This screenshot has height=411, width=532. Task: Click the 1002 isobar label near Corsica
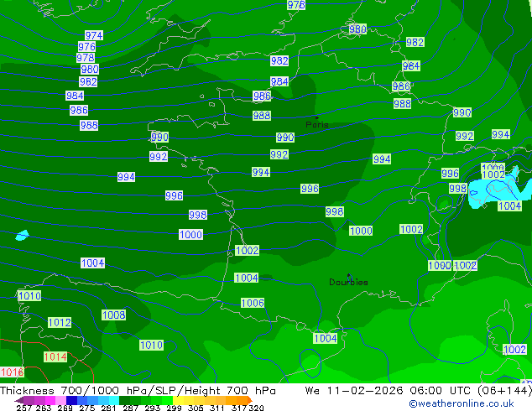[514, 349]
